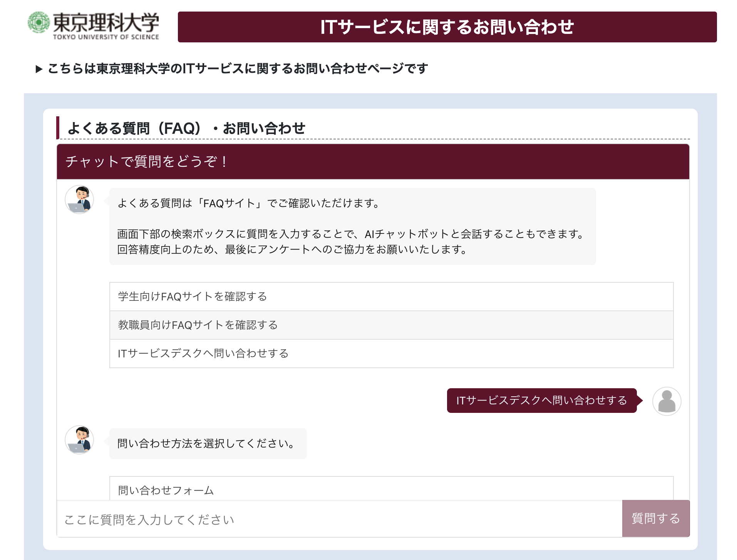This screenshot has height=560, width=737.
Task: Click the Tokyo University of Science logo
Action: [x=94, y=25]
